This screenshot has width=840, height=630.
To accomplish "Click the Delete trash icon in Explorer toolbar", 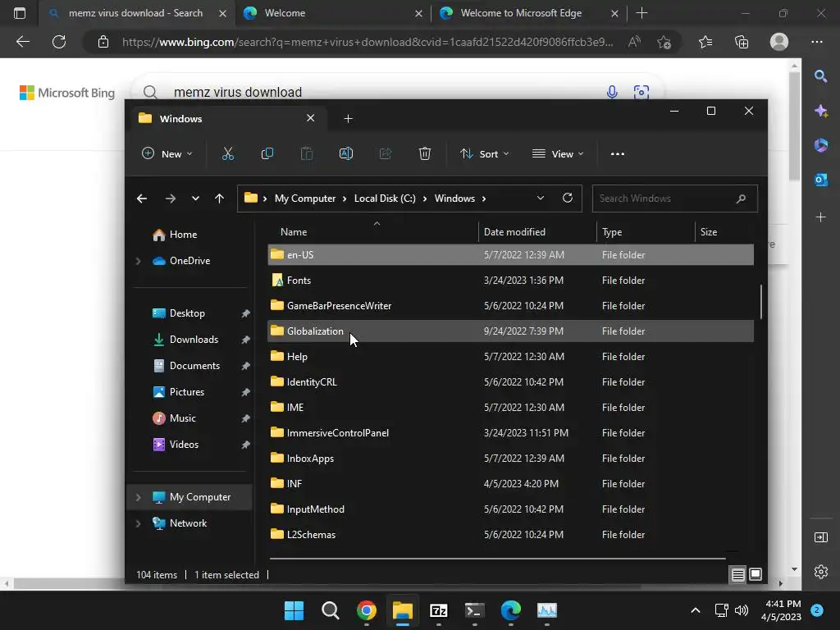I will [x=425, y=153].
